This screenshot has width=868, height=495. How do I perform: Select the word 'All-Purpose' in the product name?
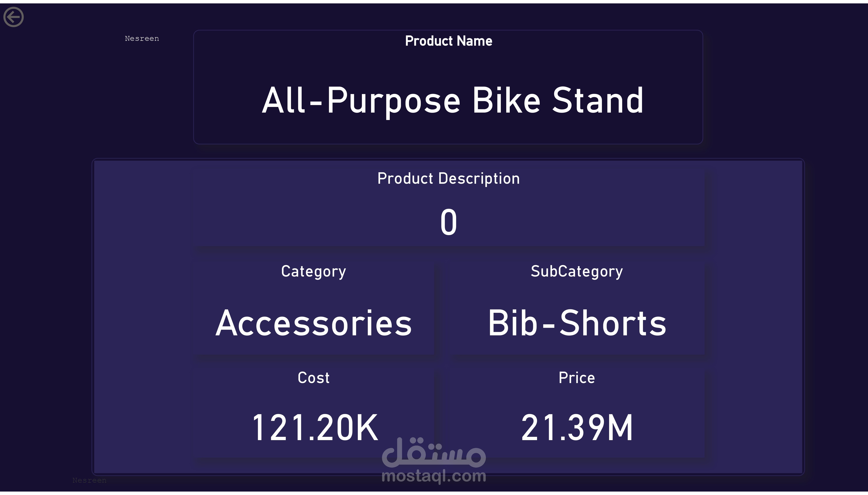tap(361, 100)
